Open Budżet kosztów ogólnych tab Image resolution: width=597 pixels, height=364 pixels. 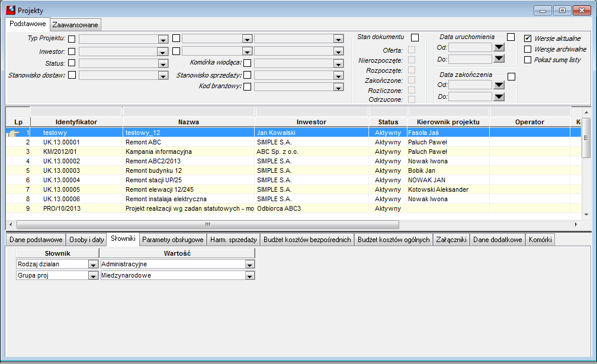(393, 240)
